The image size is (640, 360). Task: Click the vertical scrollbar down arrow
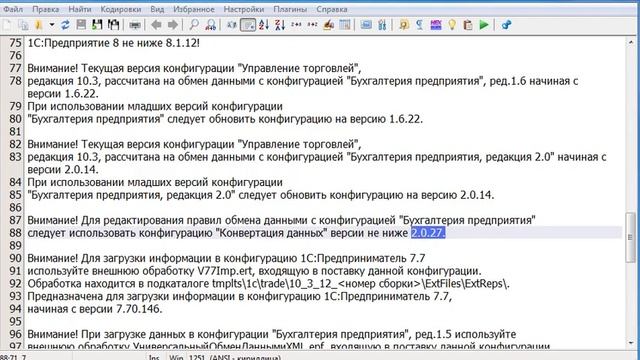(631, 344)
